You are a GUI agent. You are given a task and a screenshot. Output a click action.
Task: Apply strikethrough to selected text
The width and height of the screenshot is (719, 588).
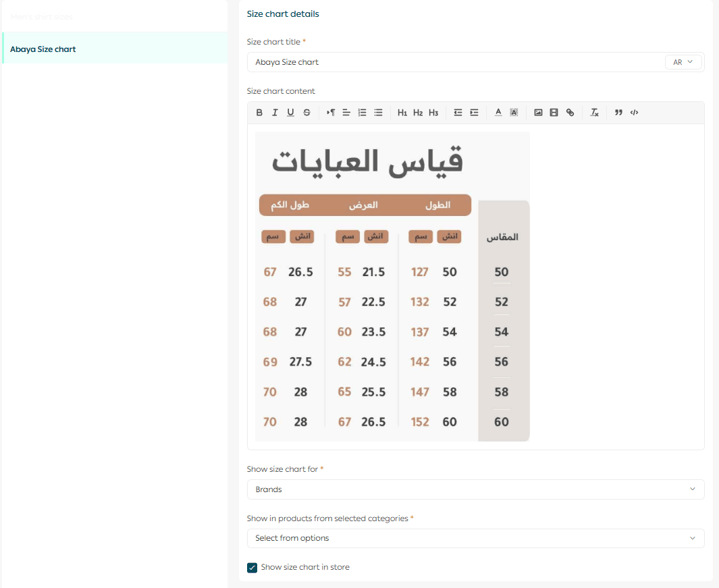point(307,113)
